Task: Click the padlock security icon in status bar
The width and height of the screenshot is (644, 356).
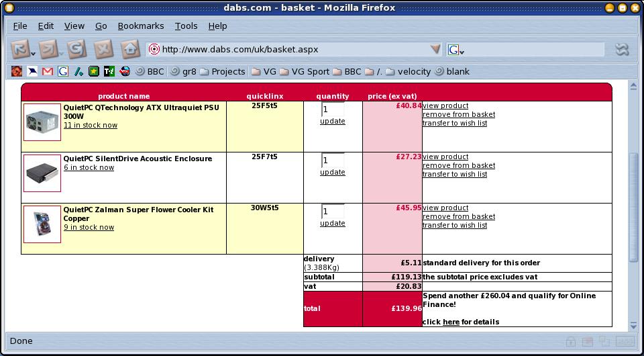Action: point(571,341)
